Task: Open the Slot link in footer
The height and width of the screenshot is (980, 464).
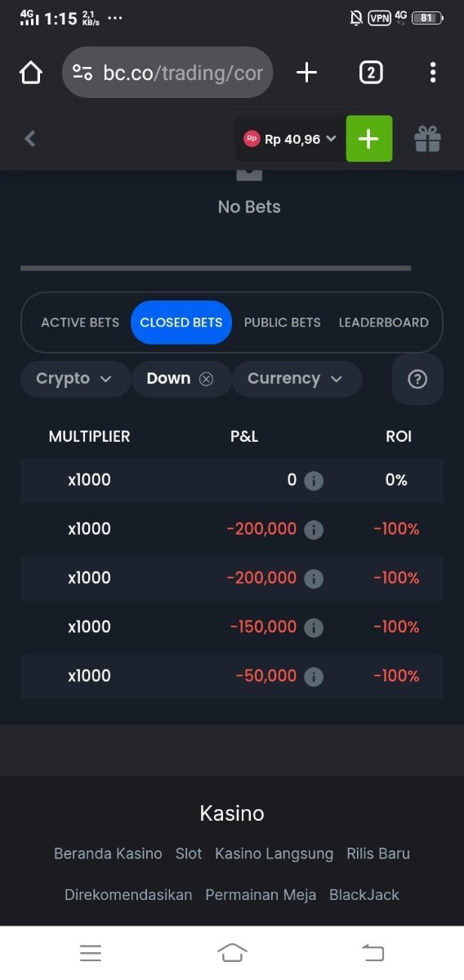Action: coord(189,853)
